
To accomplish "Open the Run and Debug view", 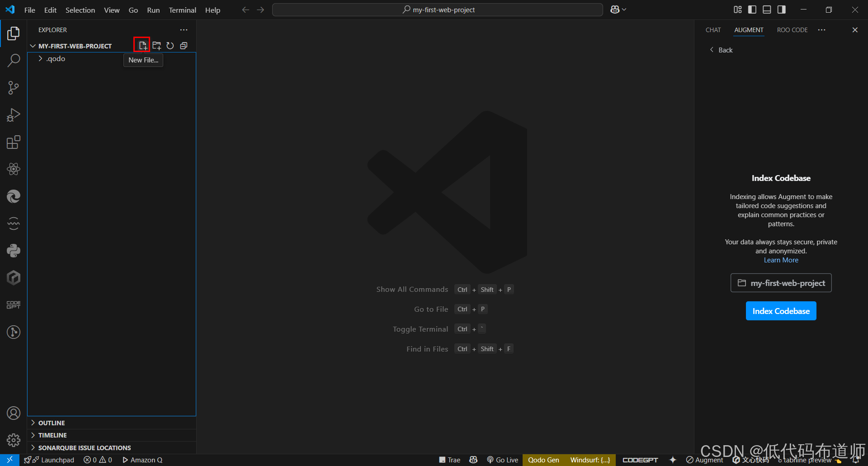I will coord(14,115).
